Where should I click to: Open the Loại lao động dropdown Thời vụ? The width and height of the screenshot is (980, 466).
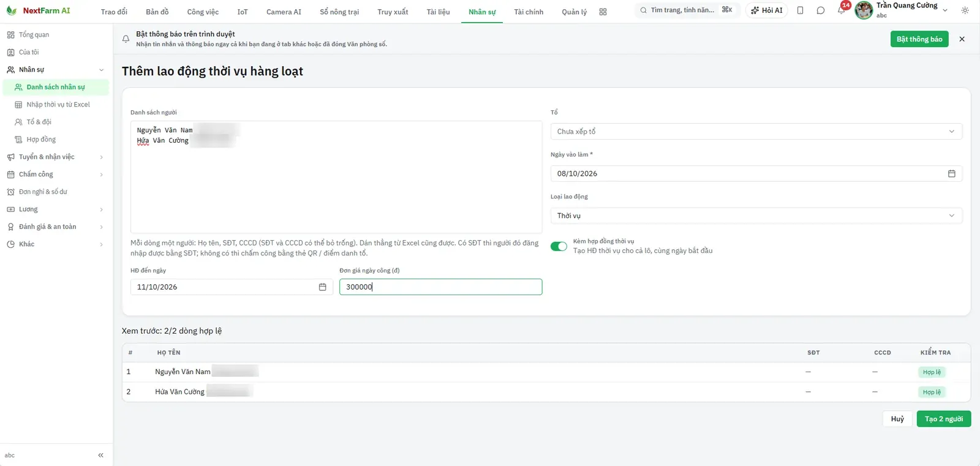click(756, 216)
